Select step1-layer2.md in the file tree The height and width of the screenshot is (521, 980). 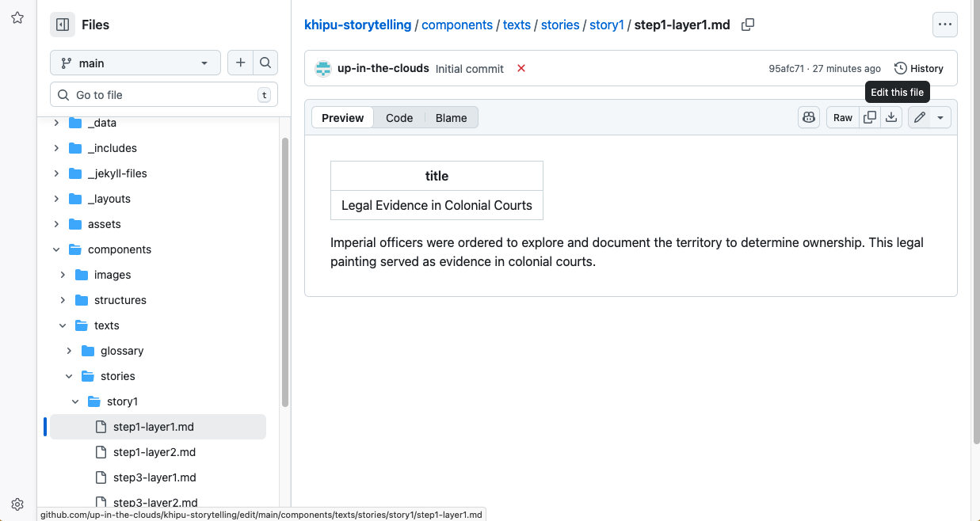pyautogui.click(x=155, y=451)
